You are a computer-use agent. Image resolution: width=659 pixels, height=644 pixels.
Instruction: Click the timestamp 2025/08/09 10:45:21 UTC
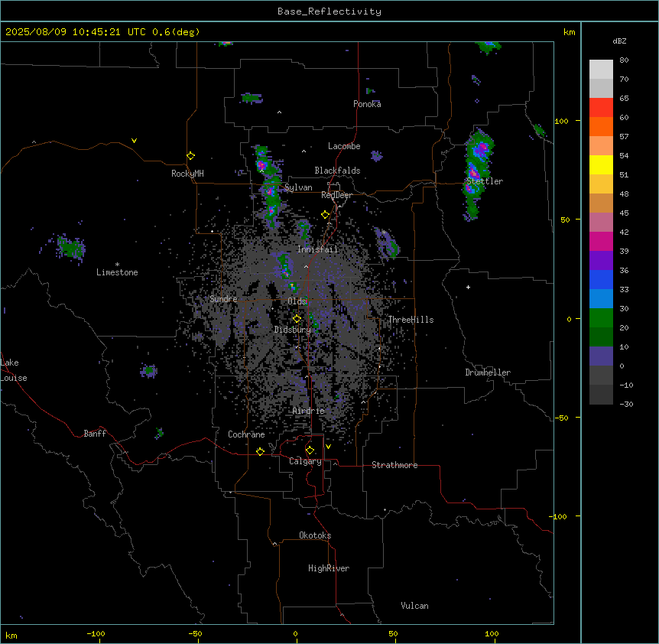75,32
